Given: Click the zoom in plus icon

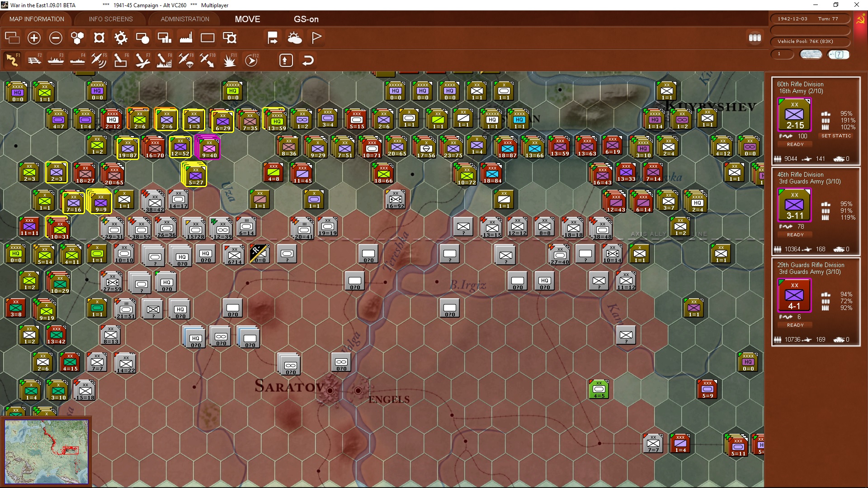Looking at the screenshot, I should [x=34, y=38].
